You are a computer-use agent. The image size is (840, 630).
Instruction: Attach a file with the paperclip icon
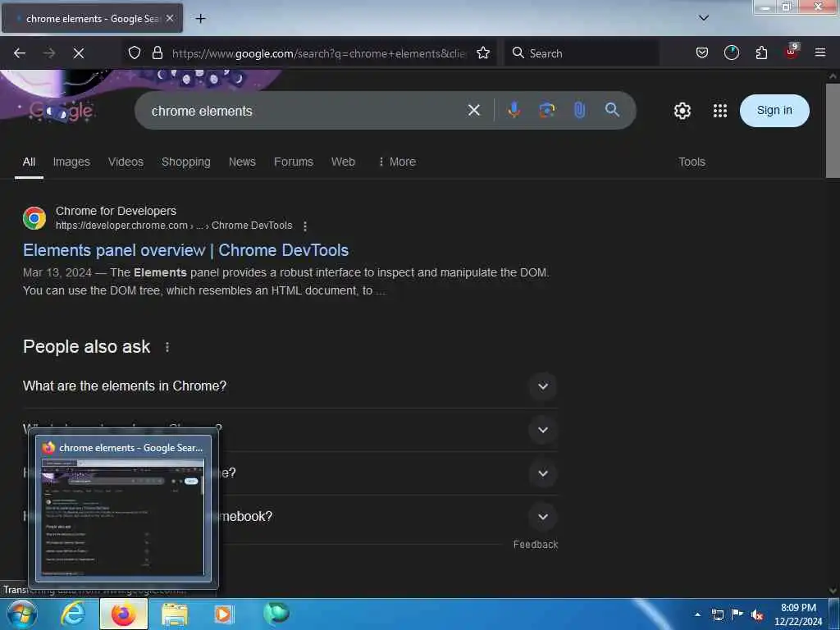click(579, 110)
